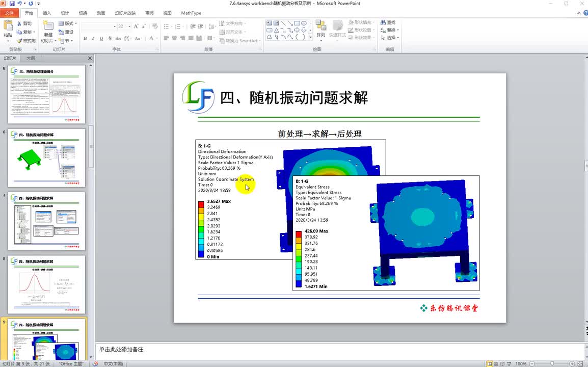Click the strikethrough abc icon

(x=118, y=38)
